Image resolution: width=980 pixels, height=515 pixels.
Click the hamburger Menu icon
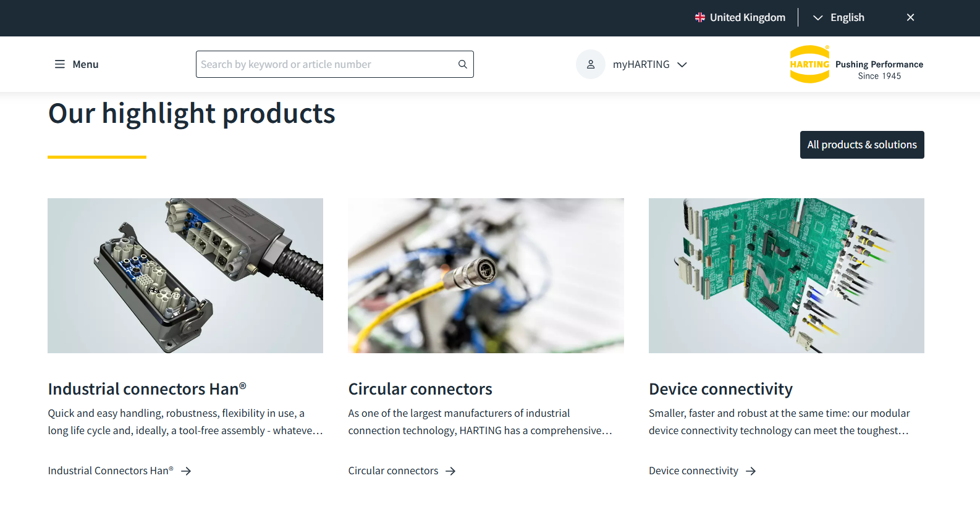(60, 64)
